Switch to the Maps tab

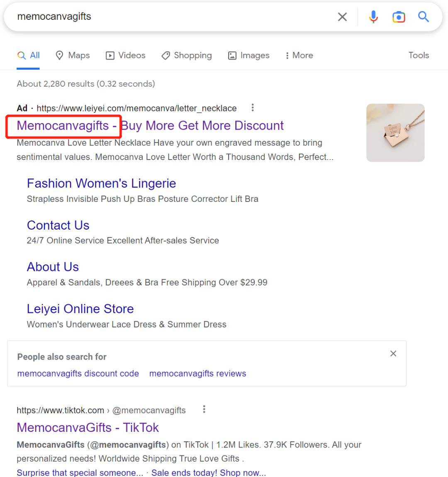tap(73, 56)
